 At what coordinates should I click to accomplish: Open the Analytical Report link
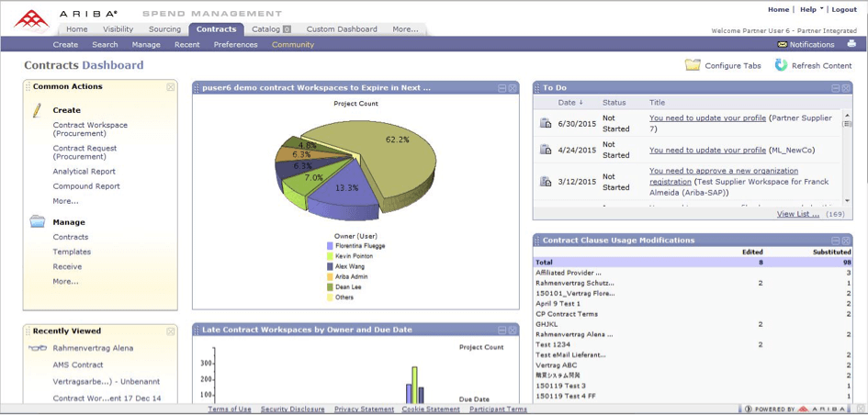click(85, 172)
